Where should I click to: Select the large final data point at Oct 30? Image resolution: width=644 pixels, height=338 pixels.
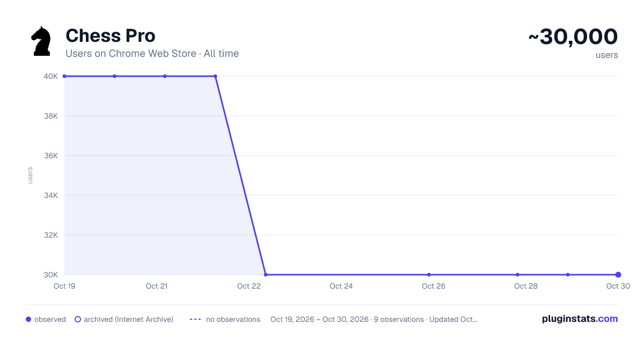[618, 275]
